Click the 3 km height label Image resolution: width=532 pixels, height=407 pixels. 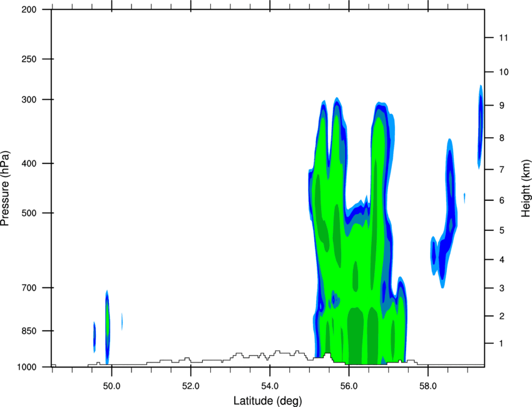click(x=501, y=288)
